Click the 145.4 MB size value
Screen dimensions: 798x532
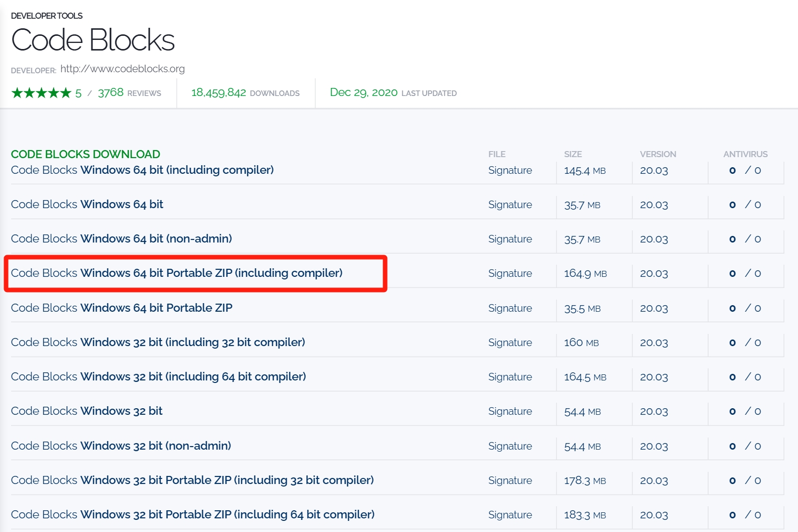point(585,171)
